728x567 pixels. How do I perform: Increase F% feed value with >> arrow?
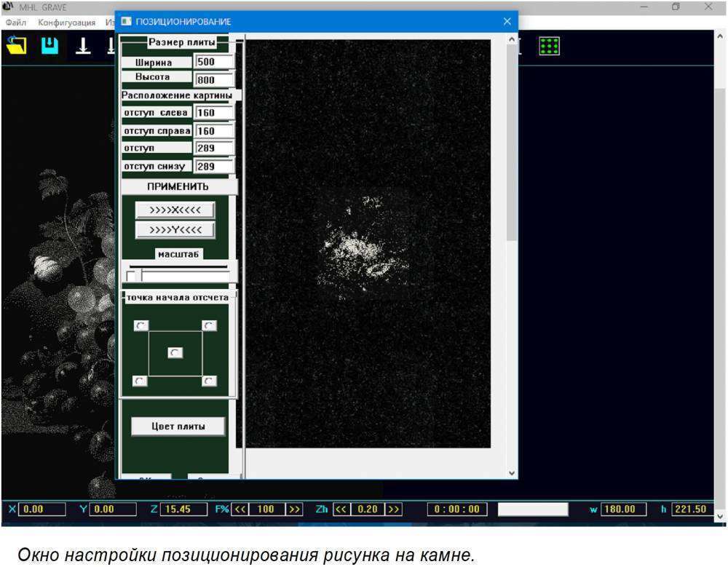tap(294, 509)
